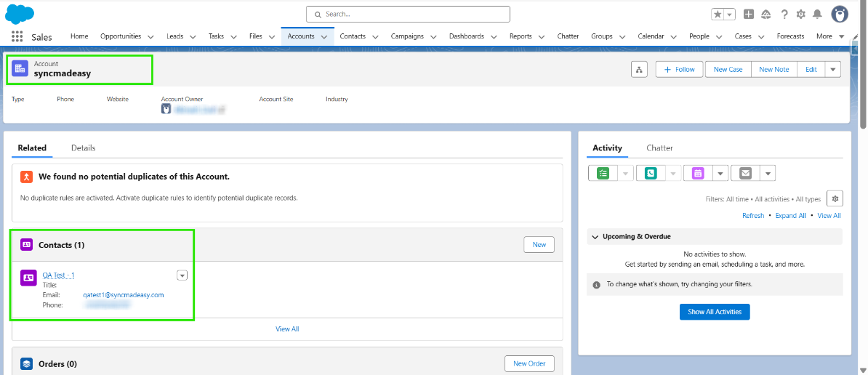Refresh the activity timeline
Screen dimensions: 868x375
[x=753, y=216]
